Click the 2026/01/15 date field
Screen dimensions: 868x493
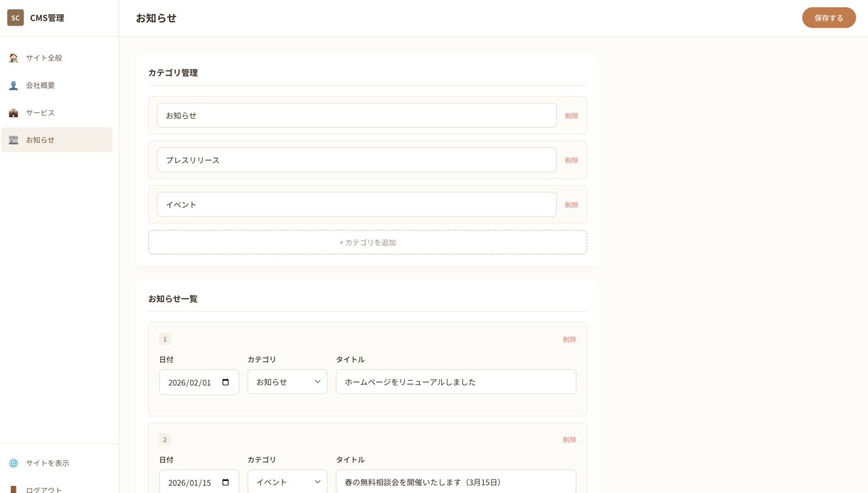point(199,482)
